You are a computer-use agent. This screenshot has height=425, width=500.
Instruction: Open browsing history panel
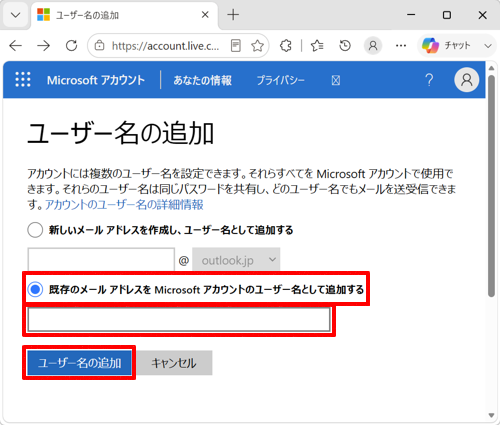(345, 46)
